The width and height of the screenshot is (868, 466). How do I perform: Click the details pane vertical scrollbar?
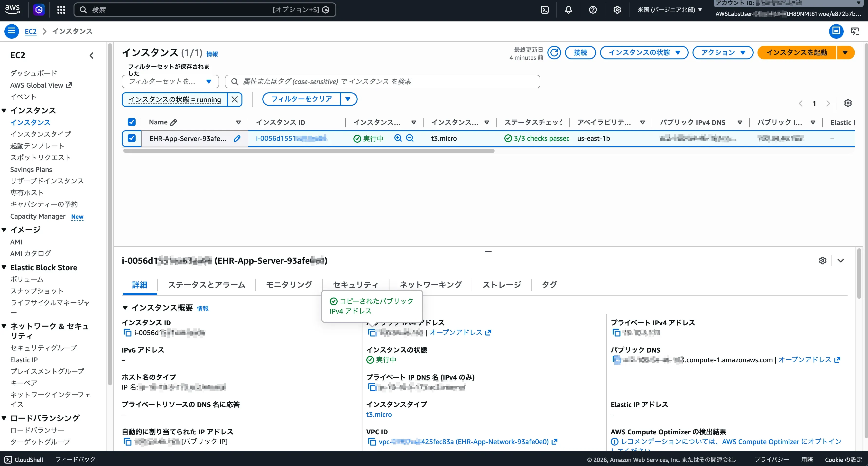859,273
